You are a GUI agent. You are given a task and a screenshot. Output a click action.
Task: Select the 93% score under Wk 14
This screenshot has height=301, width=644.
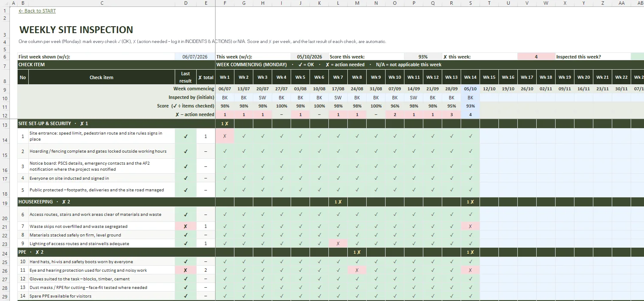(x=471, y=106)
